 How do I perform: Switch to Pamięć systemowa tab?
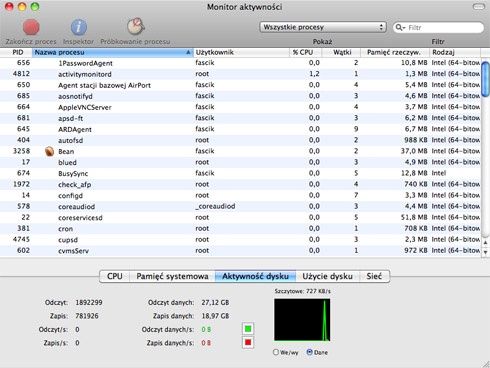[x=172, y=276]
